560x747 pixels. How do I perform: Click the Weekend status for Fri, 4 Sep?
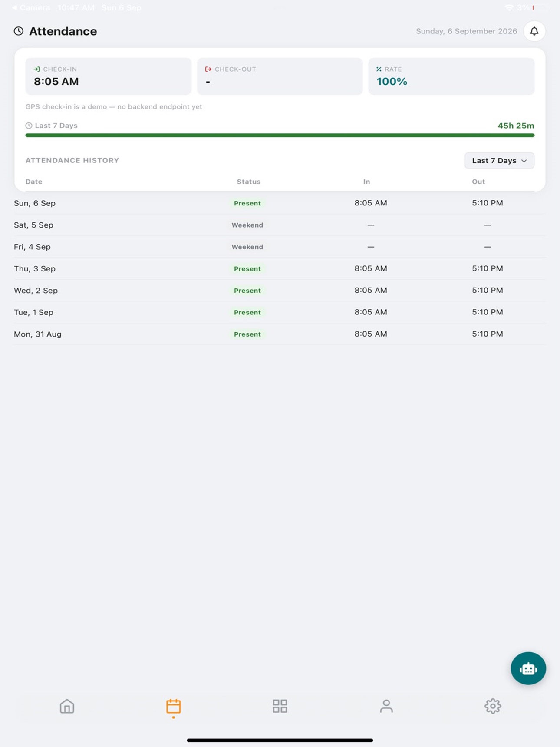(247, 247)
